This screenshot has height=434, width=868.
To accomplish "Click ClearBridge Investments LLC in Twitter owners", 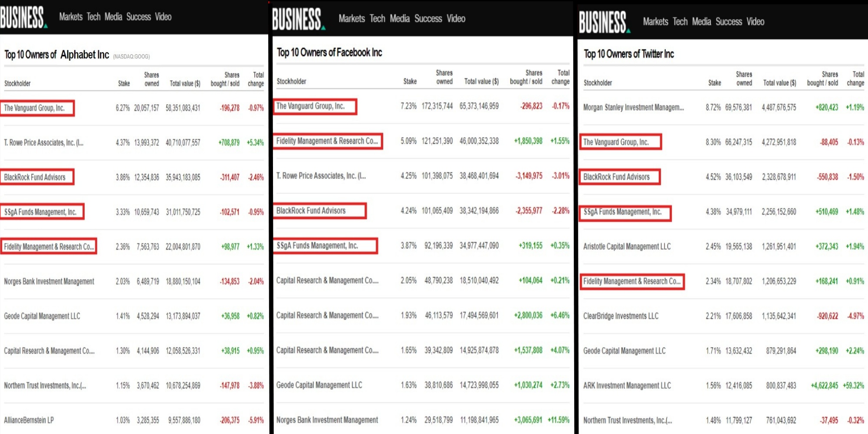I will pyautogui.click(x=621, y=316).
